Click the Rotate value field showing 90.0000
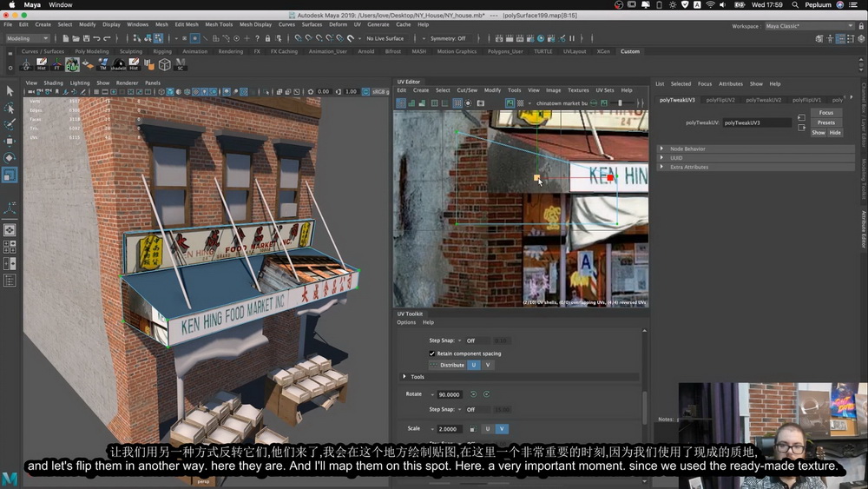Viewport: 868px width, 489px height. [450, 394]
